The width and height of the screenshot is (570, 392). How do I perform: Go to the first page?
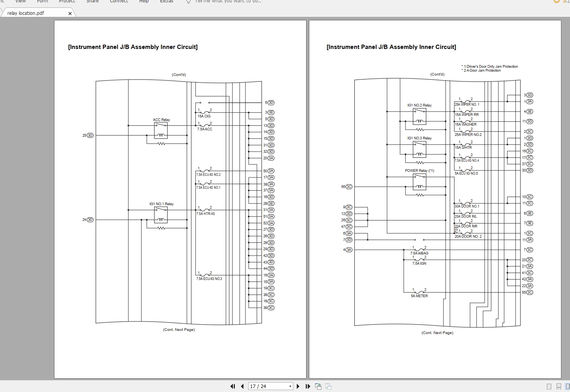pyautogui.click(x=233, y=386)
